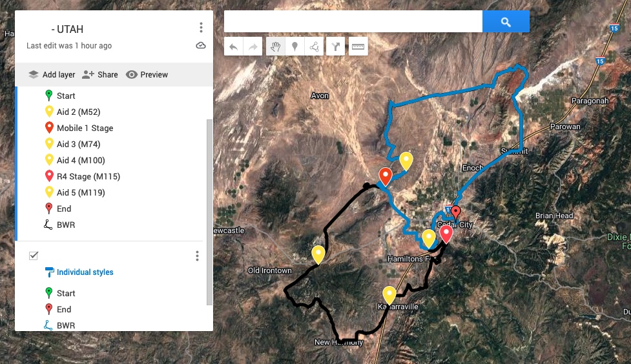Click the orange Mobile 1 Stage map pin
Image resolution: width=631 pixels, height=364 pixels.
(x=386, y=176)
